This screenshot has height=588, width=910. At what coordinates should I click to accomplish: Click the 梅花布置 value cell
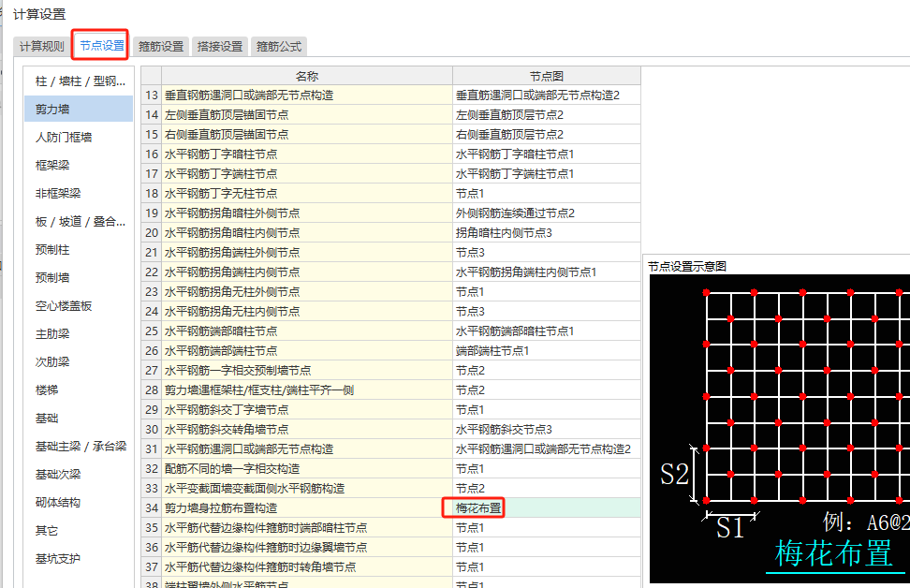tap(547, 508)
